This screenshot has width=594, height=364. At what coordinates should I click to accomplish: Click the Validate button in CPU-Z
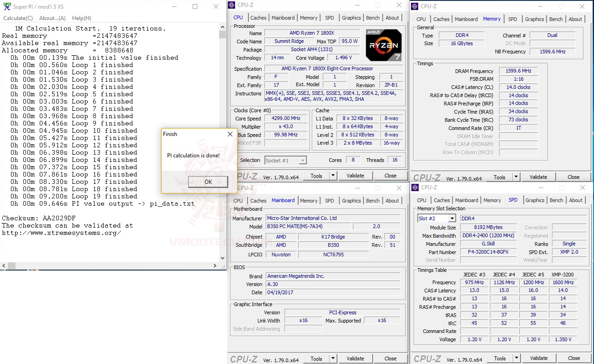click(x=355, y=176)
